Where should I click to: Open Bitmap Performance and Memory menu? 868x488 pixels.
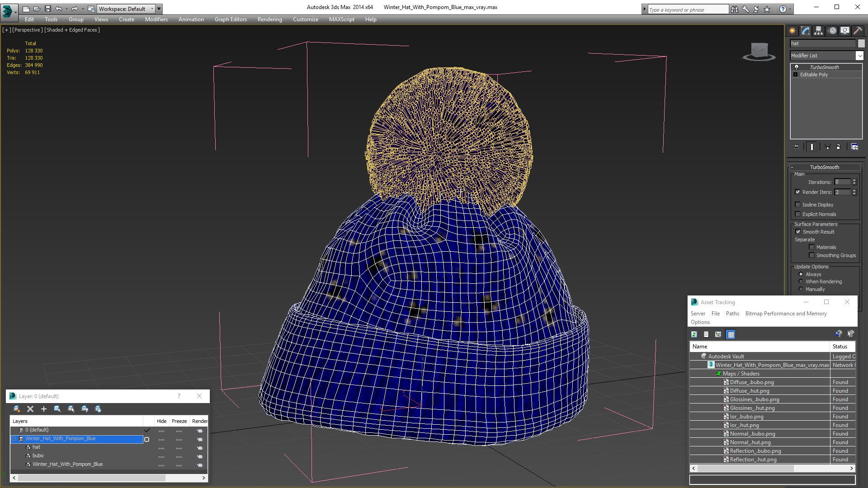point(786,314)
